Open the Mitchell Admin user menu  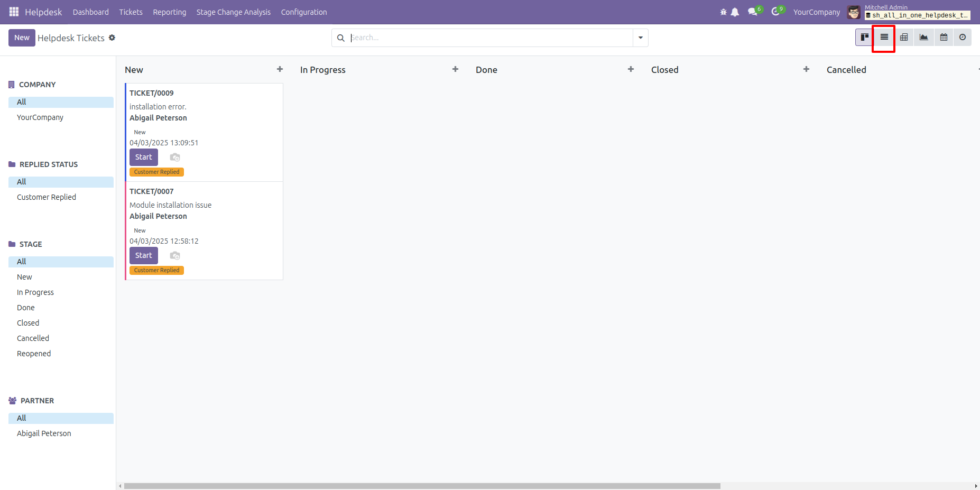[x=909, y=12]
